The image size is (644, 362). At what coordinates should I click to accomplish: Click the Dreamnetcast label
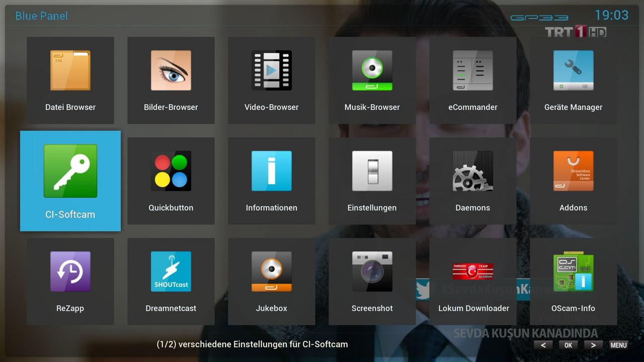171,308
